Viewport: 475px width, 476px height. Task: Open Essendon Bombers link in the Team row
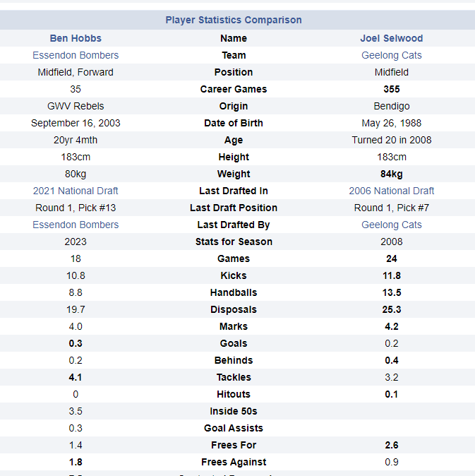point(76,55)
